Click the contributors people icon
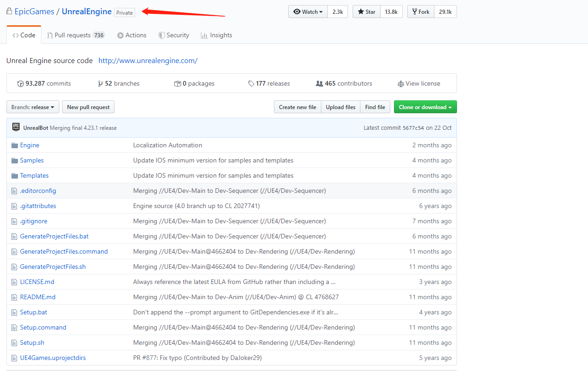 (x=320, y=84)
